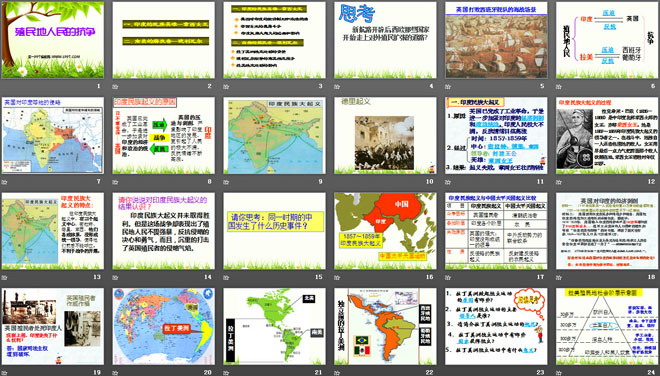The image size is (660, 376).
Task: Click the star icon under slide 11
Action: pos(447,182)
